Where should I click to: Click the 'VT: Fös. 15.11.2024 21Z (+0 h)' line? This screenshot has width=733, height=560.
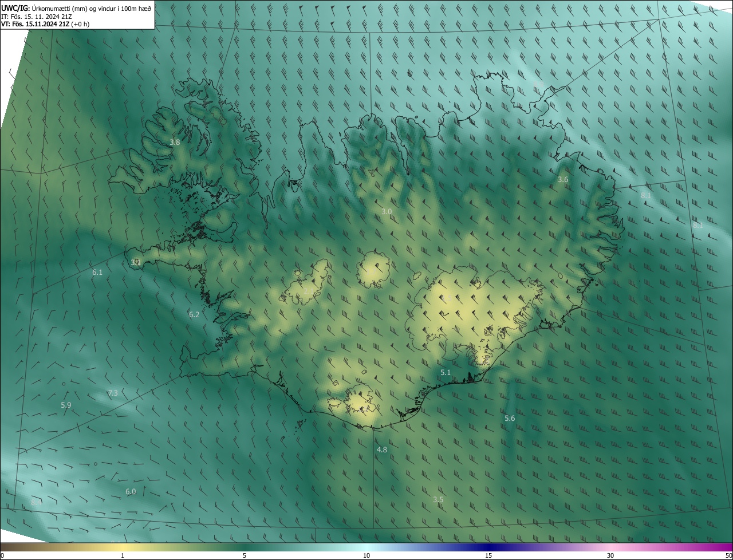click(45, 24)
